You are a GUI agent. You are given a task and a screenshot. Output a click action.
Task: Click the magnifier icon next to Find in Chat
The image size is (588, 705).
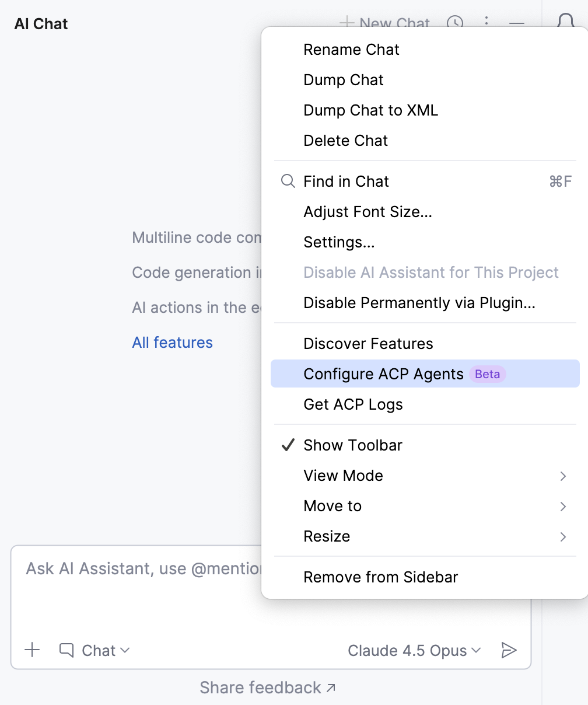click(x=287, y=182)
